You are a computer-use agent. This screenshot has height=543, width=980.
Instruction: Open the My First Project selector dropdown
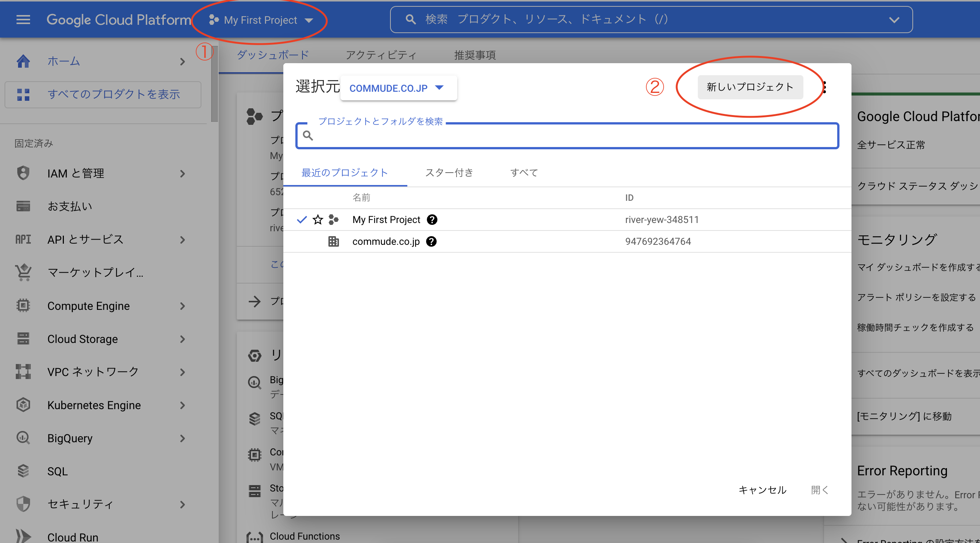click(261, 20)
